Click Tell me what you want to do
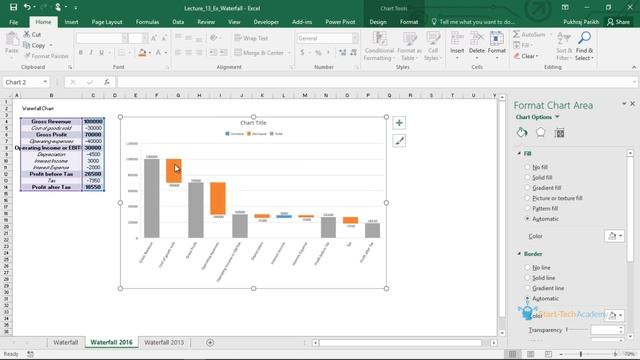Image resolution: width=640 pixels, height=360 pixels. pyautogui.click(x=473, y=22)
